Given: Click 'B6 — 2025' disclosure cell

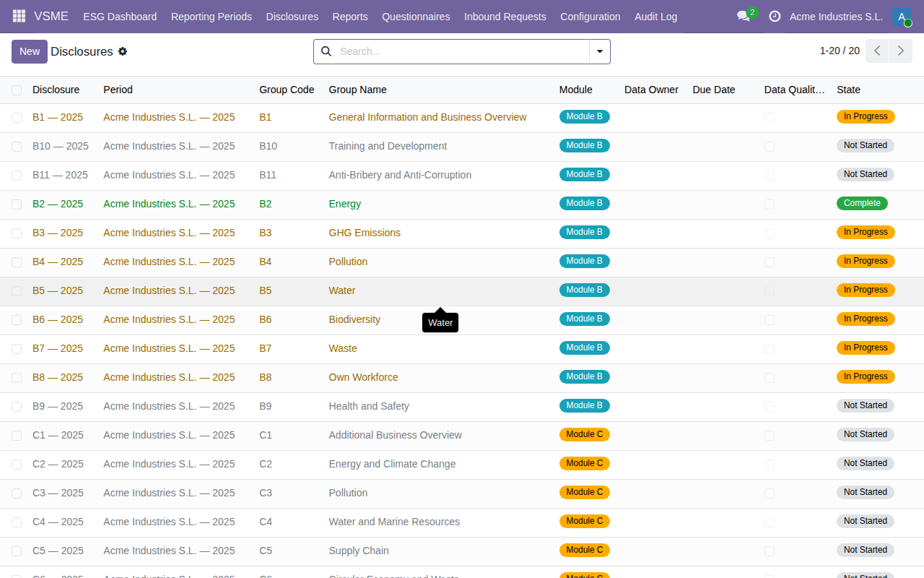Looking at the screenshot, I should (x=58, y=319).
